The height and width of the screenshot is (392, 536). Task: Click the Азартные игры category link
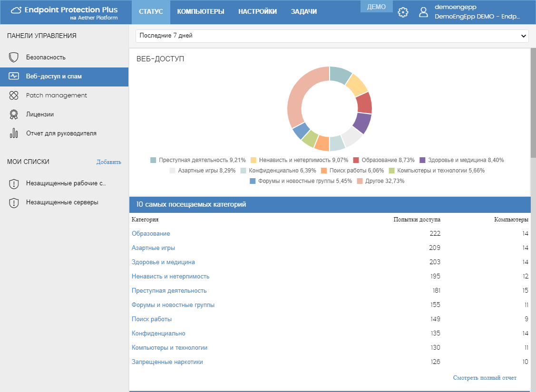(153, 248)
